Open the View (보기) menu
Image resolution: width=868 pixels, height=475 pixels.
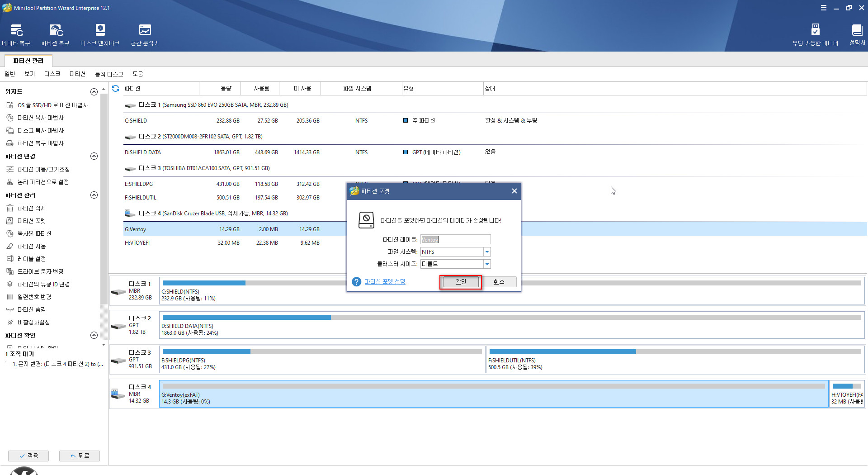tap(30, 74)
